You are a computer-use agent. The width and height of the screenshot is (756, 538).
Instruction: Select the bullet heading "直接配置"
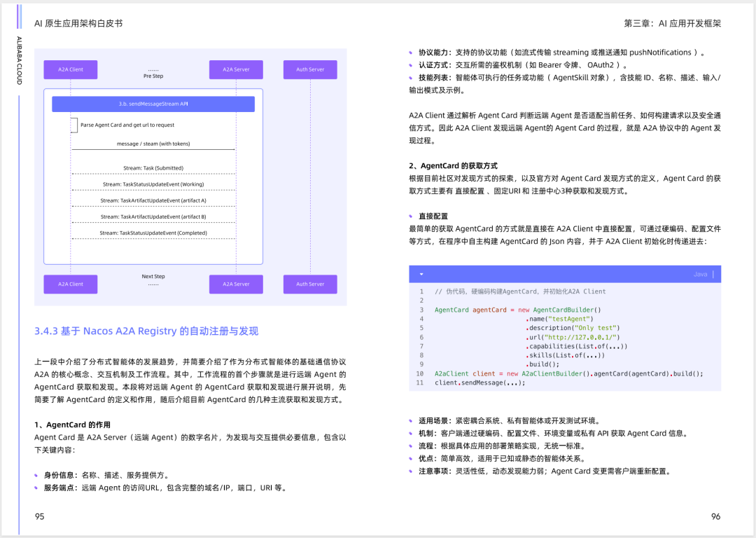433,216
